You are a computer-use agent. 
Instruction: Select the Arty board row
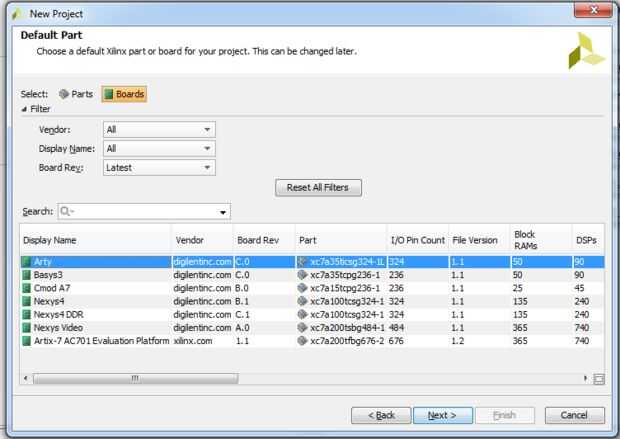pos(312,262)
